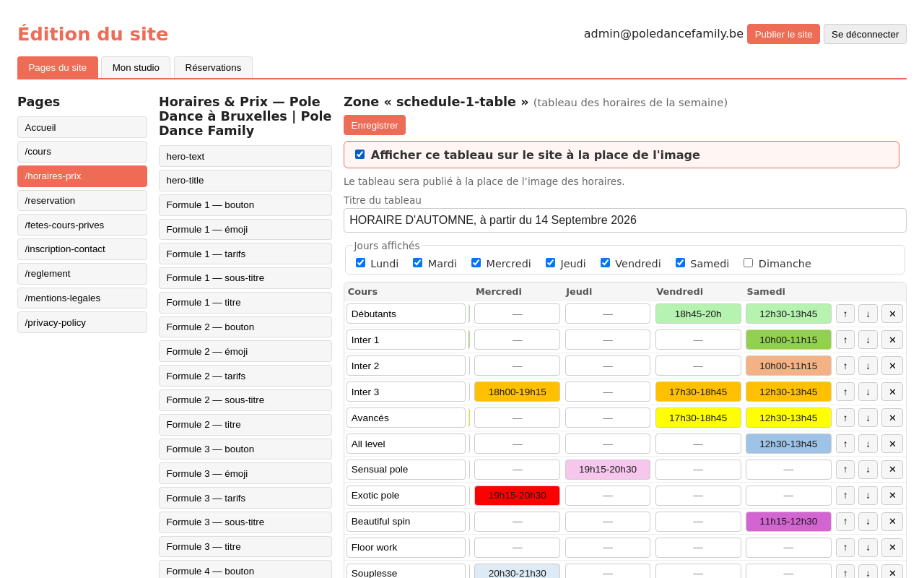
Task: Move the Exotic pole row down
Action: (x=868, y=496)
